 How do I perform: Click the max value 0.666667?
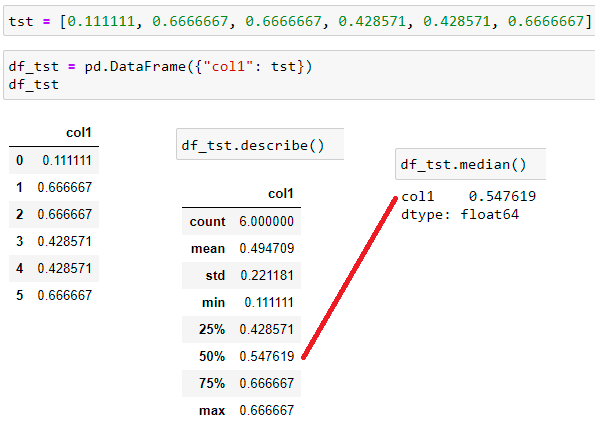click(266, 410)
